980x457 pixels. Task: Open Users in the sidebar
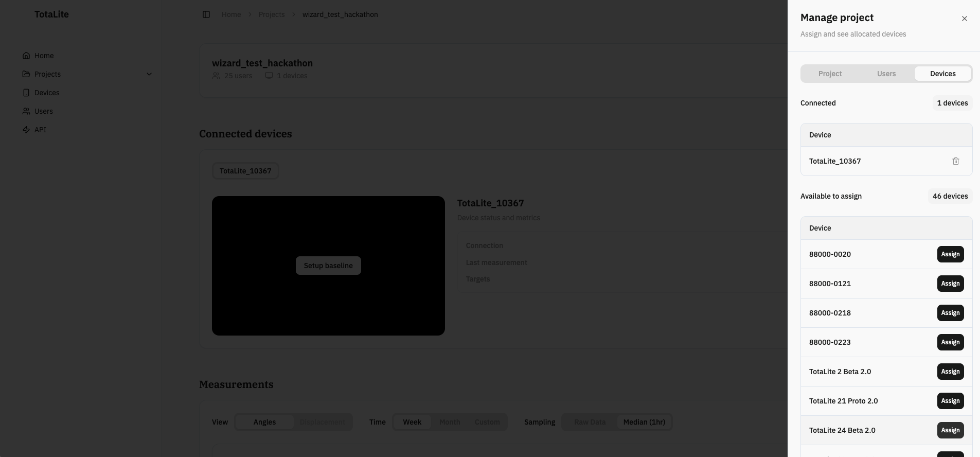click(44, 111)
